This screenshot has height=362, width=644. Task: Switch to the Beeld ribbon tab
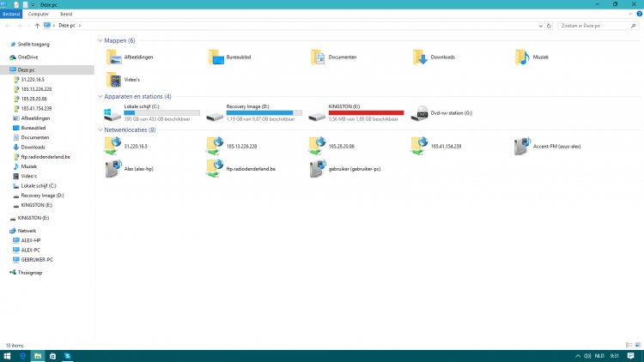66,15
